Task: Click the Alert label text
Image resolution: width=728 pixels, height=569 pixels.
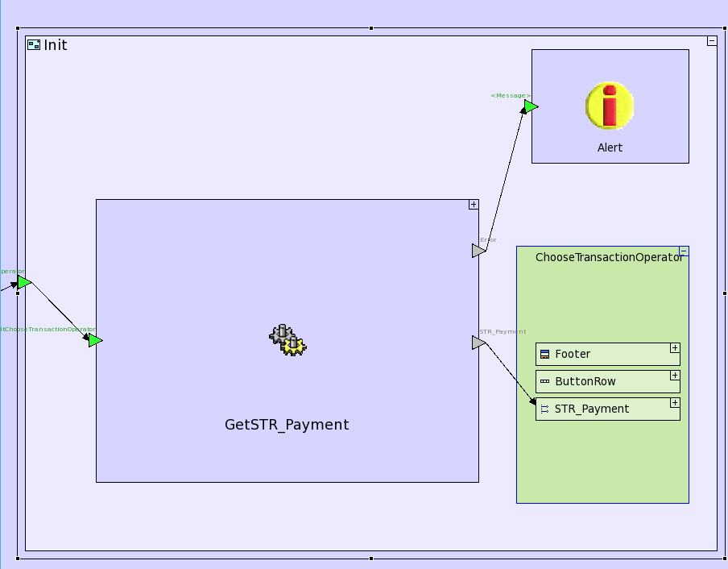Action: pos(610,147)
